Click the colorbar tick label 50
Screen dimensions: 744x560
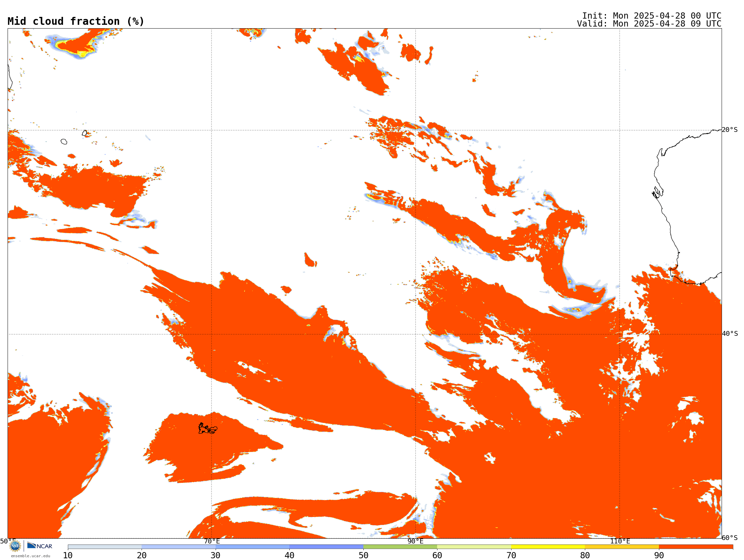point(363,555)
